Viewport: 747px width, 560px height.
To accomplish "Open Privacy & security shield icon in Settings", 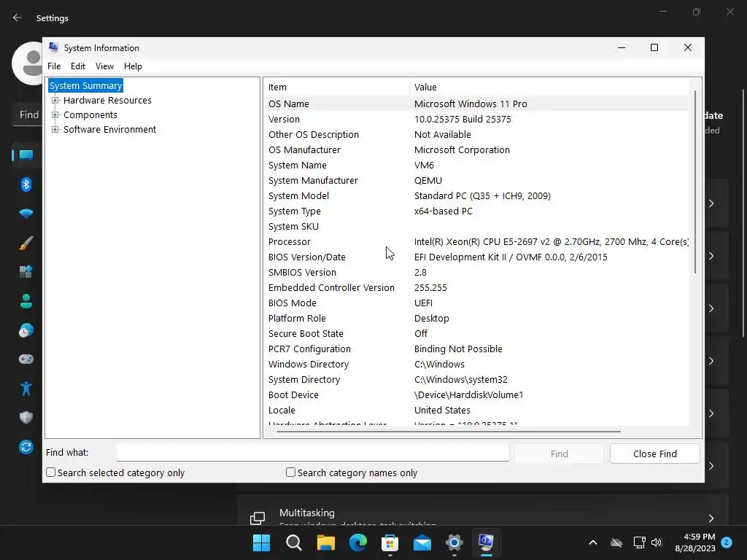I will (x=26, y=418).
